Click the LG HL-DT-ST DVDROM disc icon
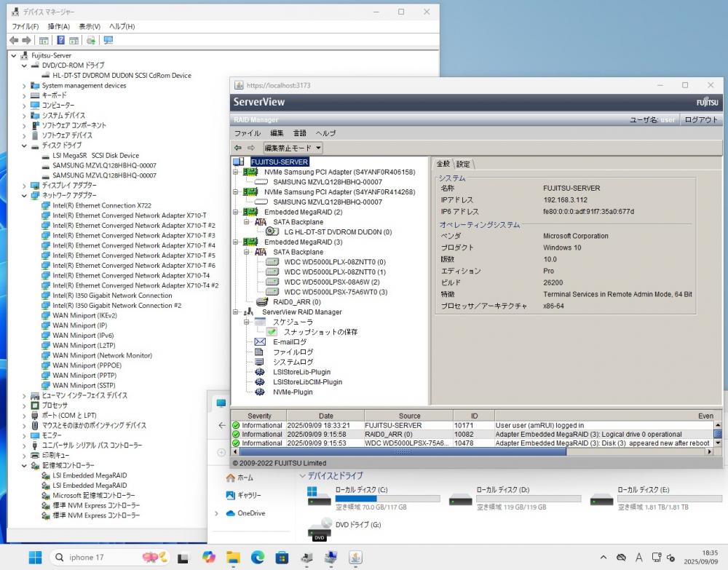This screenshot has height=570, width=728. click(x=272, y=231)
